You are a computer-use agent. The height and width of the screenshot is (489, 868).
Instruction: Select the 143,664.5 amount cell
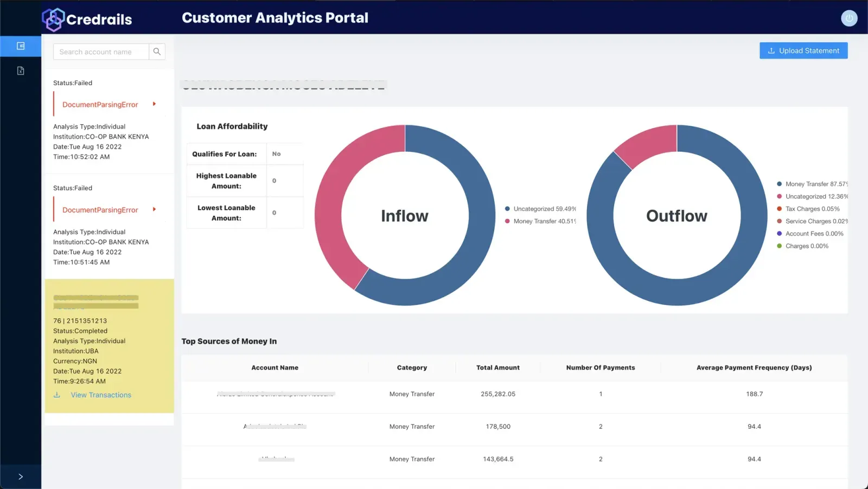point(498,459)
